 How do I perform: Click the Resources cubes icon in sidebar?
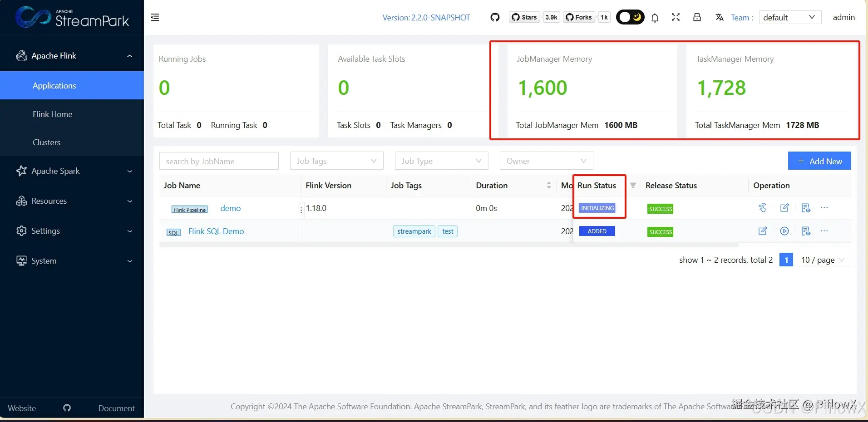(x=21, y=201)
